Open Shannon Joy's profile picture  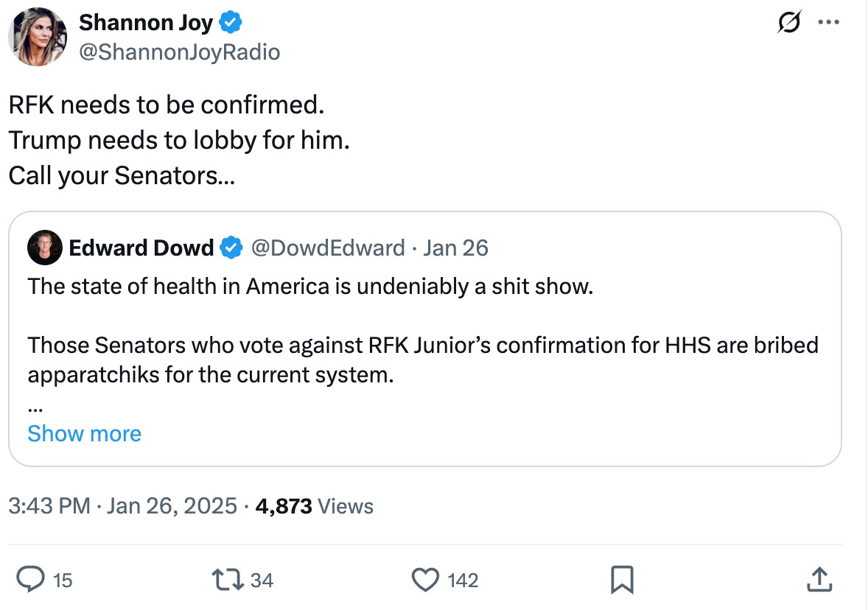38,38
